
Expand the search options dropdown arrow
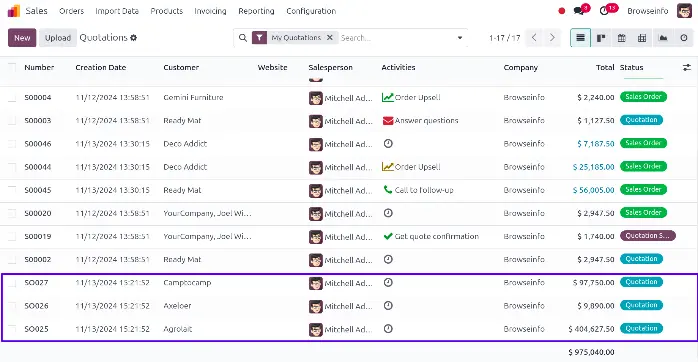pos(460,38)
